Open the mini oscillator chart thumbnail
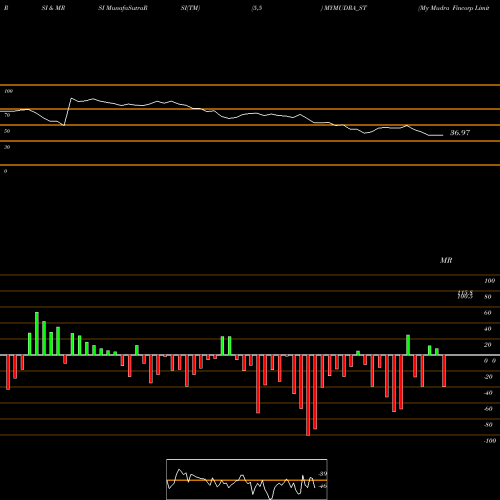Viewport: 500px width, 500px height. tap(247, 479)
